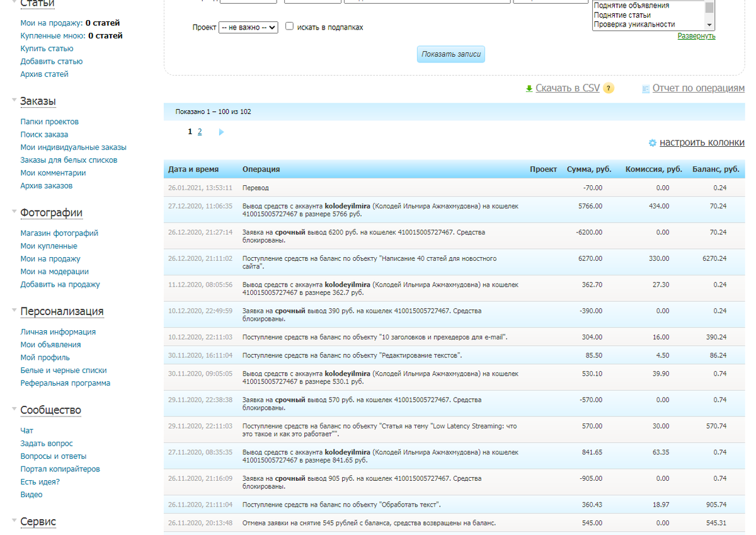Viewport: 756px width, 535px height.
Task: Click the 6270.00 sum cell
Action: point(590,258)
